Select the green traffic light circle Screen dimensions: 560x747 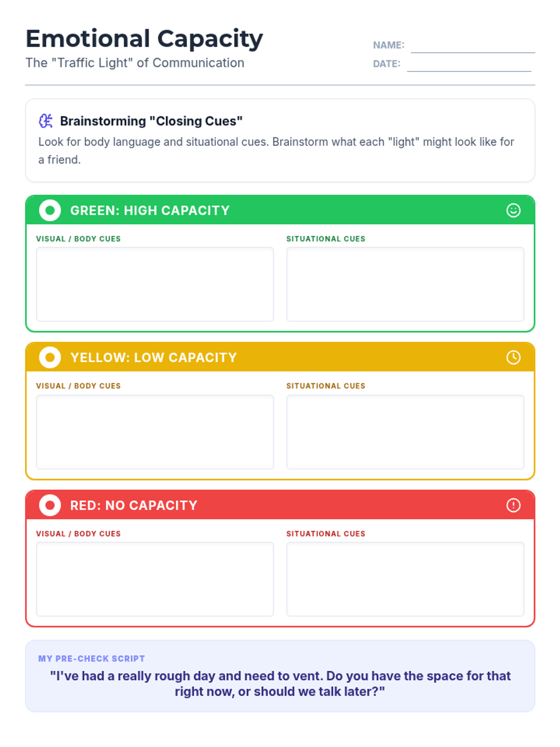(x=50, y=211)
